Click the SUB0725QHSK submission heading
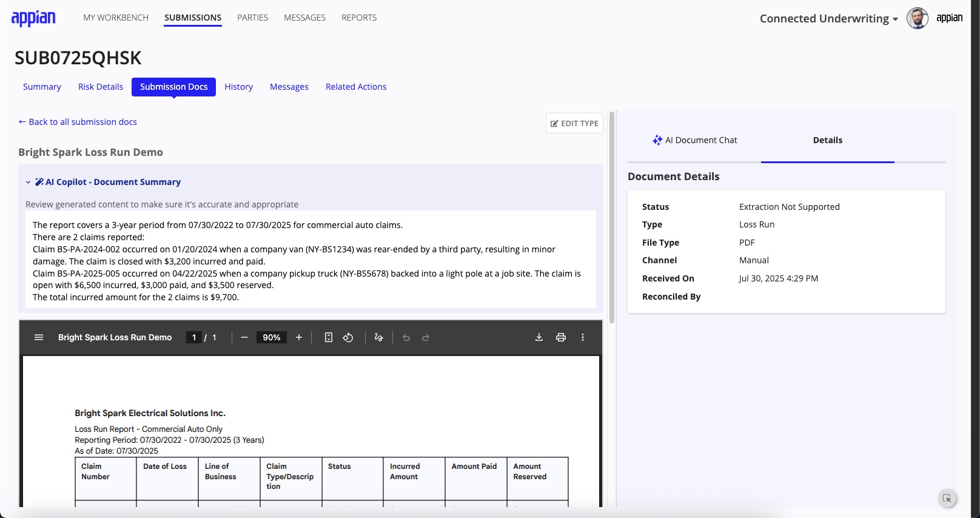This screenshot has width=980, height=518. coord(78,58)
